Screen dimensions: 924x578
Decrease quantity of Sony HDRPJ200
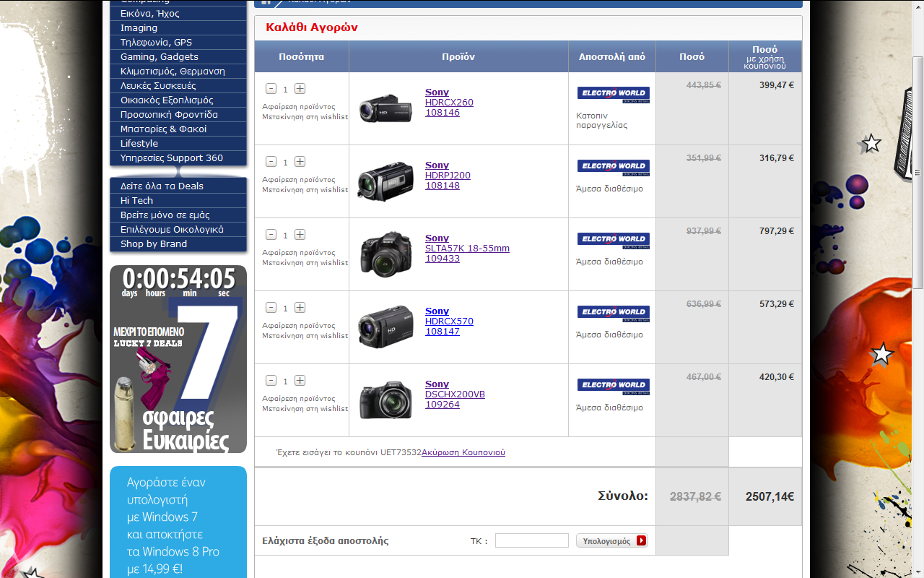tap(271, 162)
